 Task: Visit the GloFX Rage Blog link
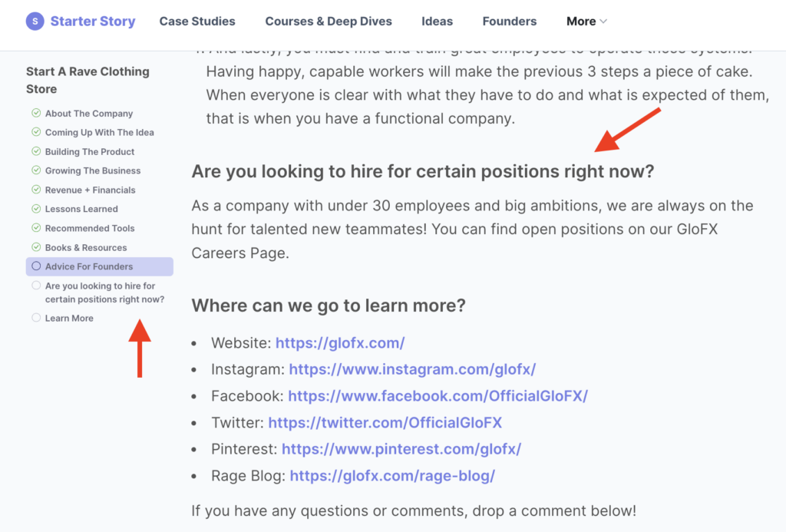(x=392, y=476)
